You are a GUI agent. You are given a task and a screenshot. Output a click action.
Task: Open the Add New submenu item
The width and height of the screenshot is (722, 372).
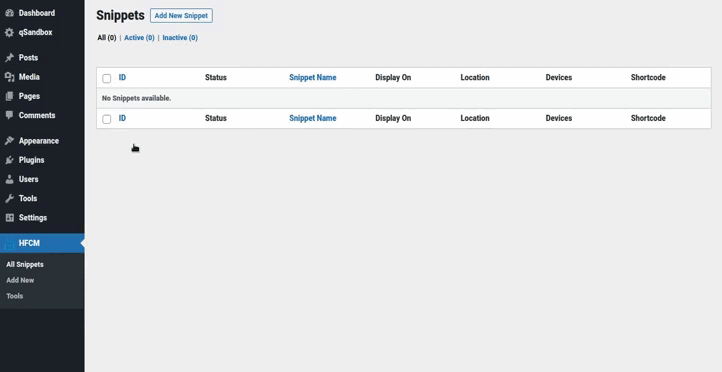tap(20, 280)
